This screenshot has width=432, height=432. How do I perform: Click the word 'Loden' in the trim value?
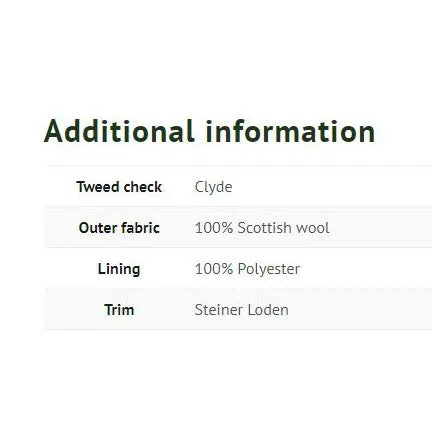pyautogui.click(x=268, y=310)
